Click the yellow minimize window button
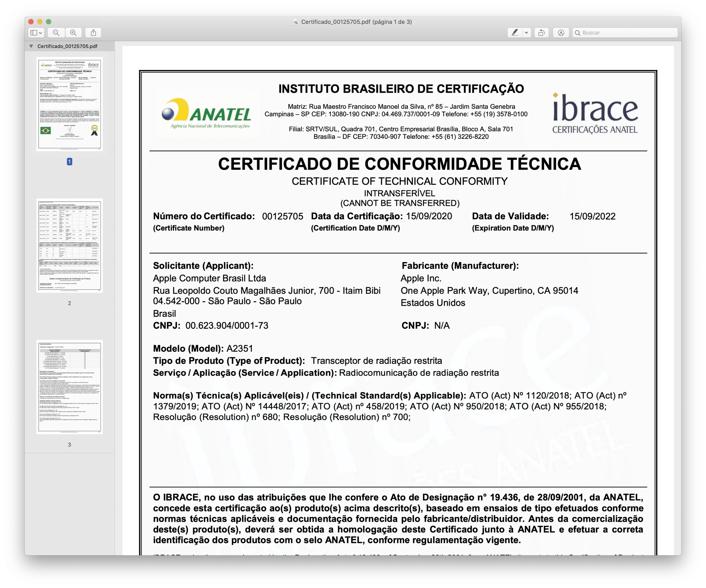706x588 pixels. (x=40, y=22)
